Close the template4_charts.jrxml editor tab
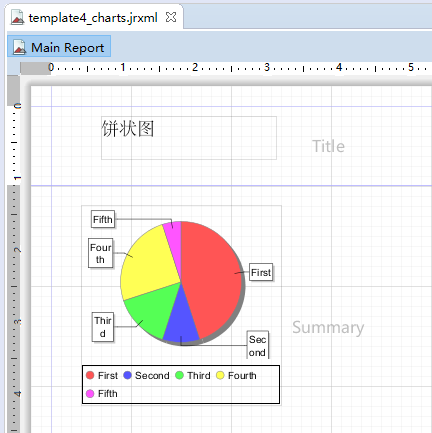This screenshot has width=432, height=433. [171, 17]
